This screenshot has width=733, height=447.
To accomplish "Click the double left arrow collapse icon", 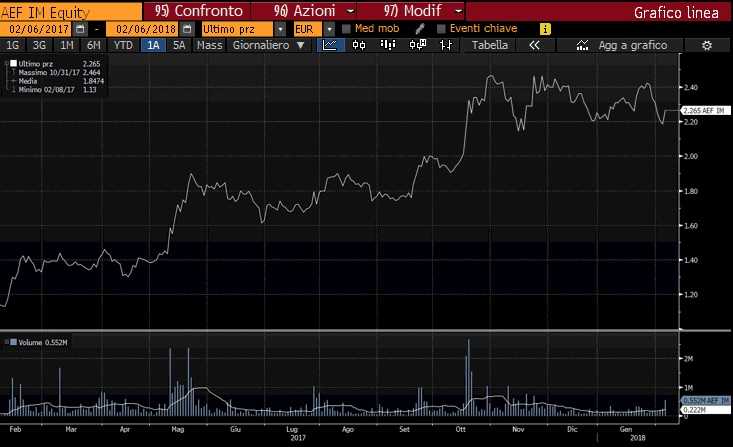I will [534, 46].
